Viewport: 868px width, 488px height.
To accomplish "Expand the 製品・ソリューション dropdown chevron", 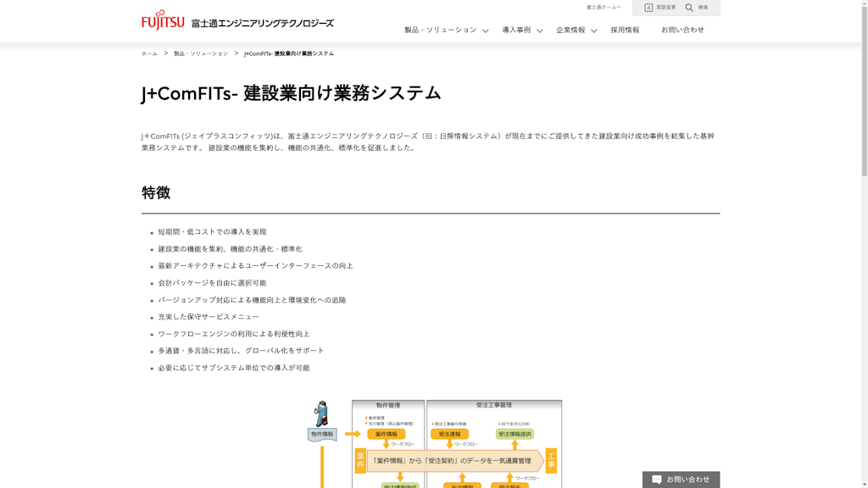I will click(486, 31).
